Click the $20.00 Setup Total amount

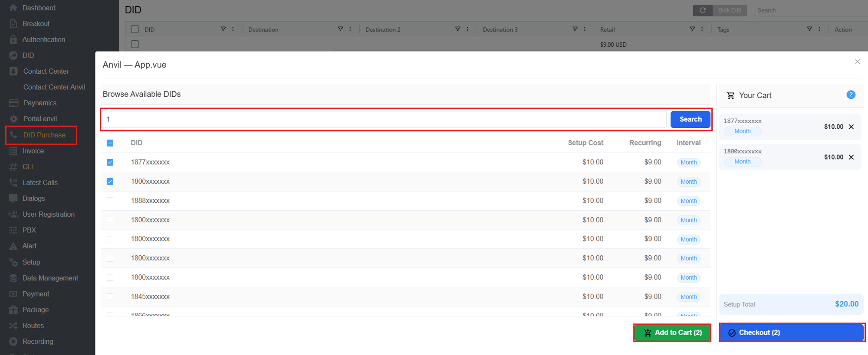point(847,304)
